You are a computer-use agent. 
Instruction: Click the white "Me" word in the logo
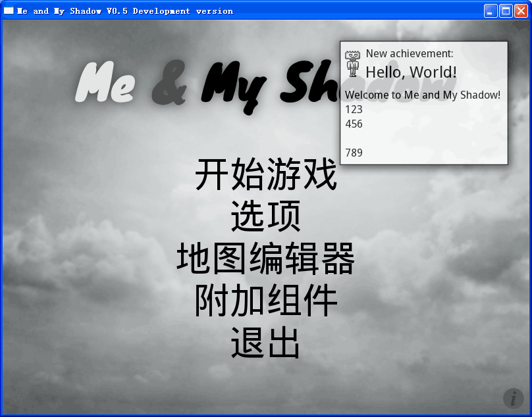point(105,84)
